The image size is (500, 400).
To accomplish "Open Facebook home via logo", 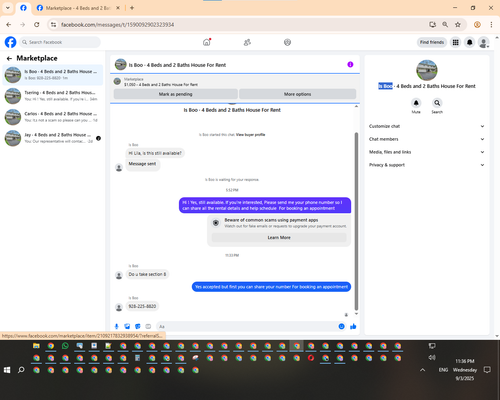I will pos(10,42).
